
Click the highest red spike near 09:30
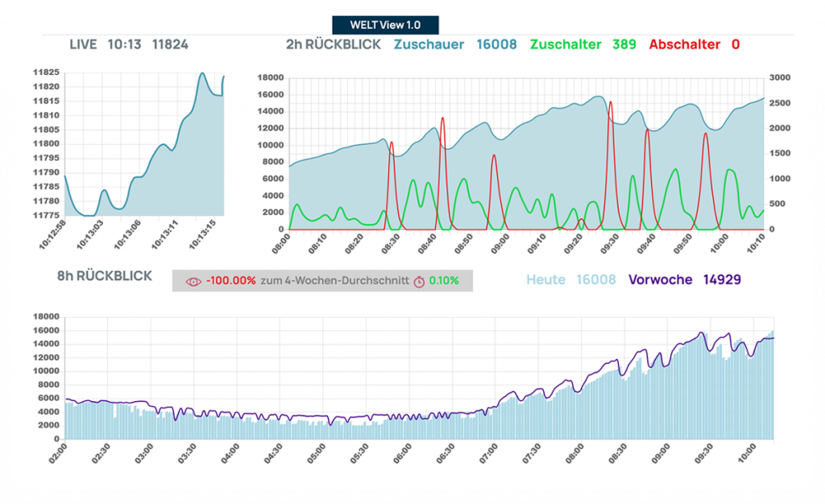tap(611, 102)
